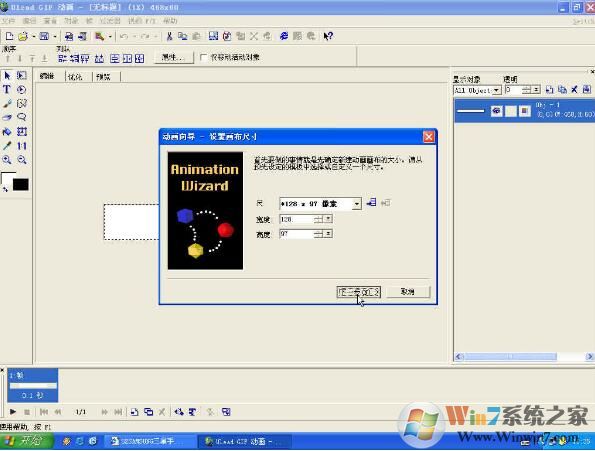Select the Zoom in magnifier tool
This screenshot has height=451, width=595.
[x=7, y=160]
